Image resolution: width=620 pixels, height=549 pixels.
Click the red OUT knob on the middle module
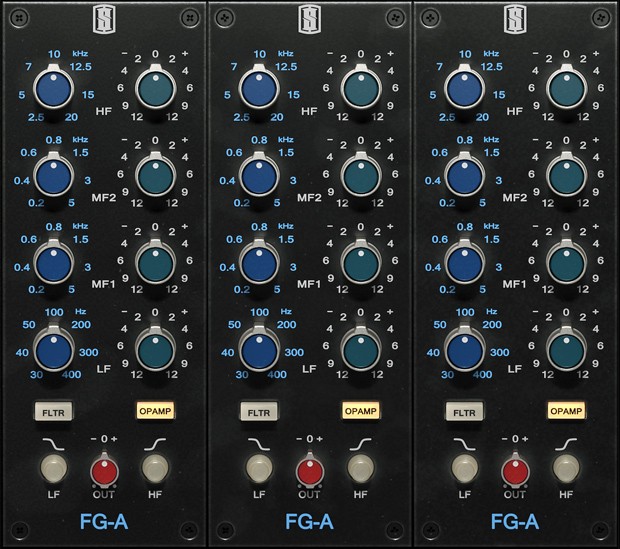pos(310,470)
